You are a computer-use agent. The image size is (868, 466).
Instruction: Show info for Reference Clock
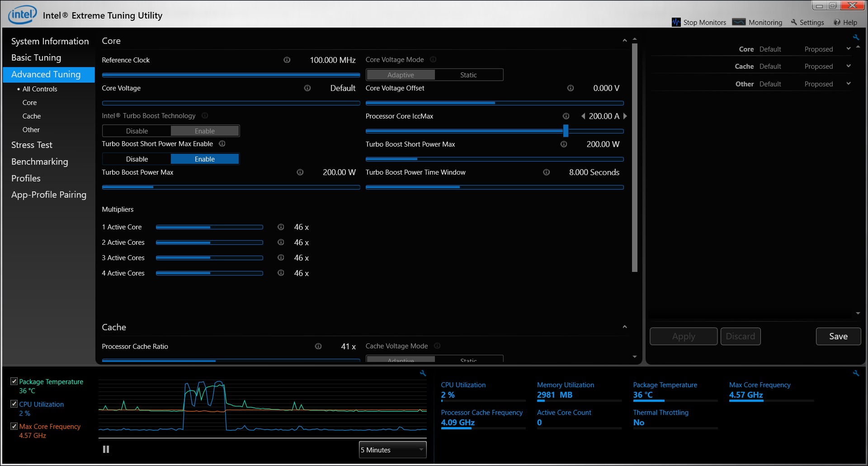coord(287,60)
